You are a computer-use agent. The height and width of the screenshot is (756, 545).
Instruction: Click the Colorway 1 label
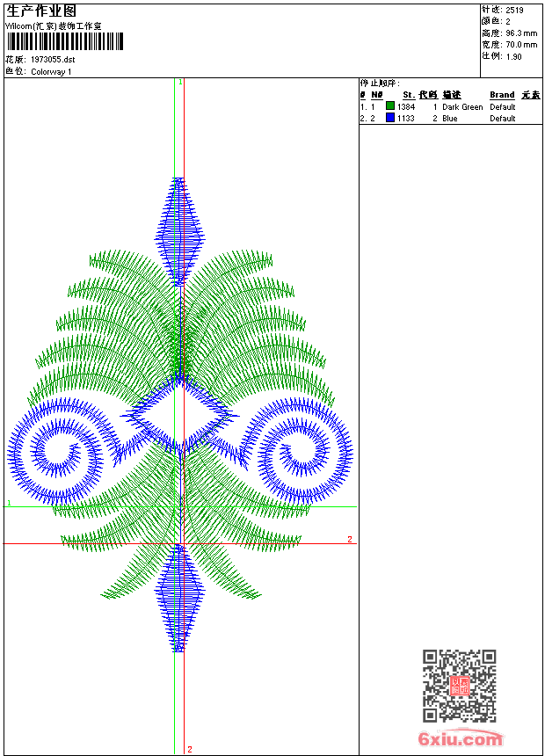click(x=51, y=72)
